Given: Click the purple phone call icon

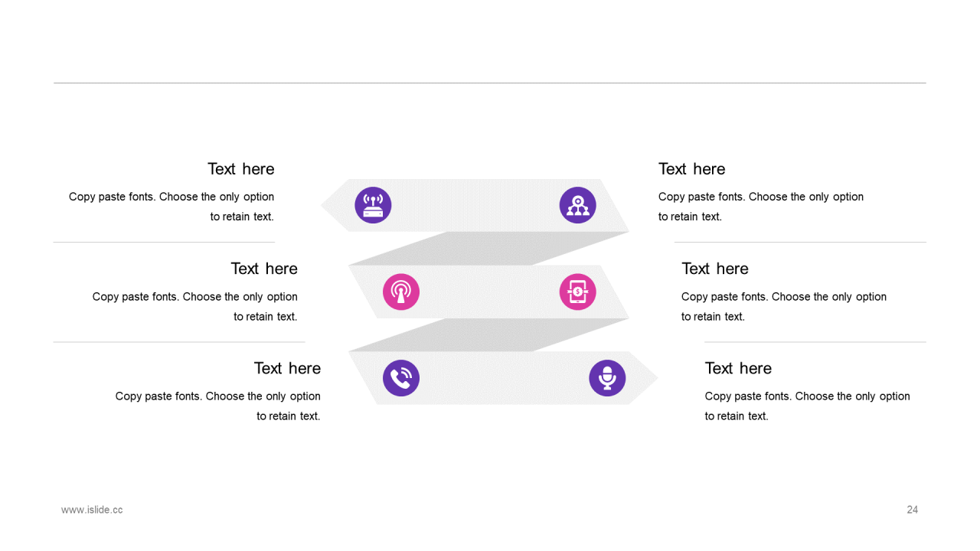Looking at the screenshot, I should (x=401, y=378).
